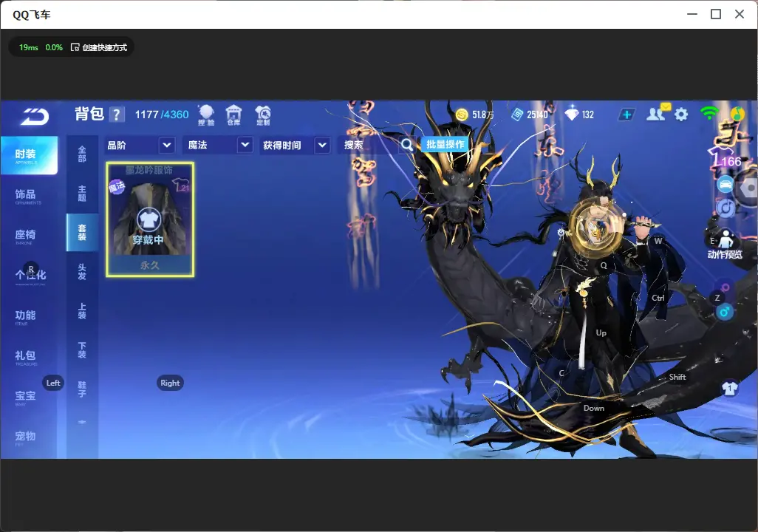Viewport: 758px width, 532px height.
Task: Open 动作预览 action preview
Action: [x=725, y=246]
